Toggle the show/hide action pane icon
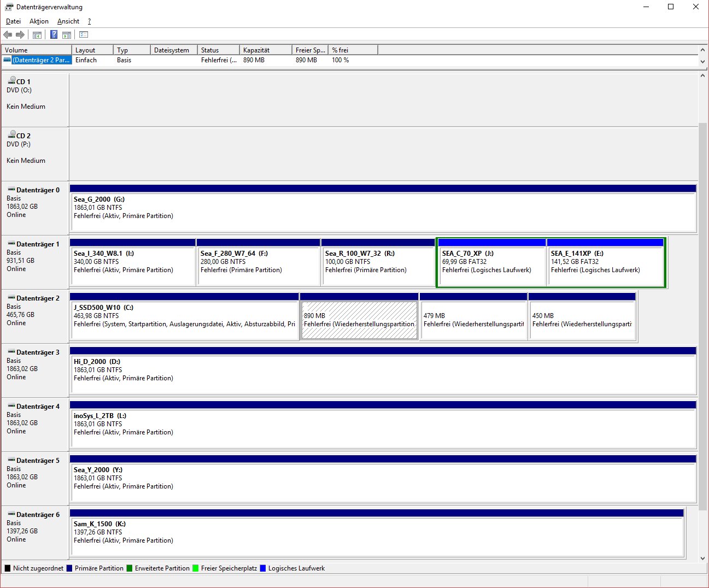Image resolution: width=709 pixels, height=588 pixels. pos(67,35)
